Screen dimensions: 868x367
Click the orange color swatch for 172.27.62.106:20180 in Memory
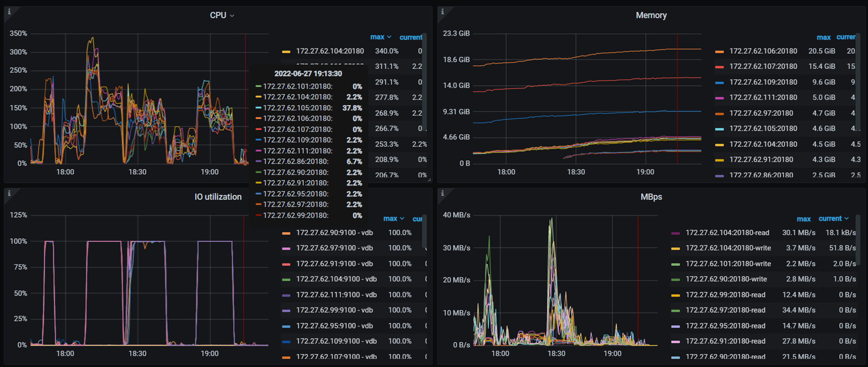coord(719,52)
